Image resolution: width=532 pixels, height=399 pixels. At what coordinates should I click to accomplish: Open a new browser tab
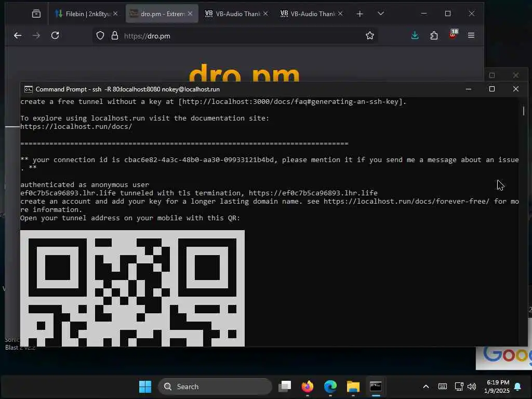coord(360,14)
